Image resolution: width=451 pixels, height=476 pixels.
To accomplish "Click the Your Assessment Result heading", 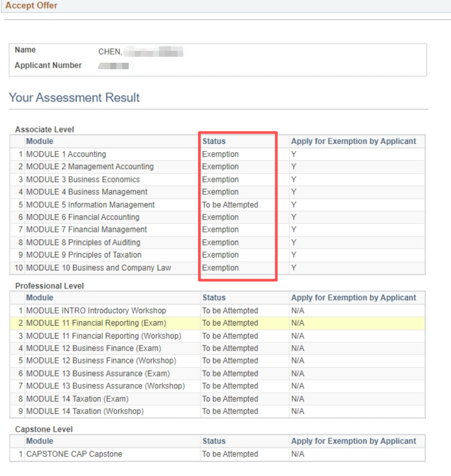I will pyautogui.click(x=74, y=98).
